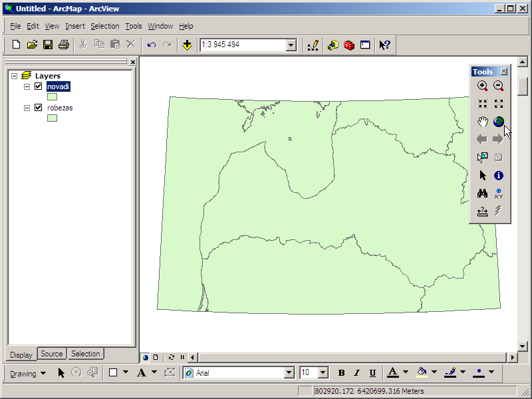Select the Zoom In tool
This screenshot has width=532, height=399.
click(483, 86)
